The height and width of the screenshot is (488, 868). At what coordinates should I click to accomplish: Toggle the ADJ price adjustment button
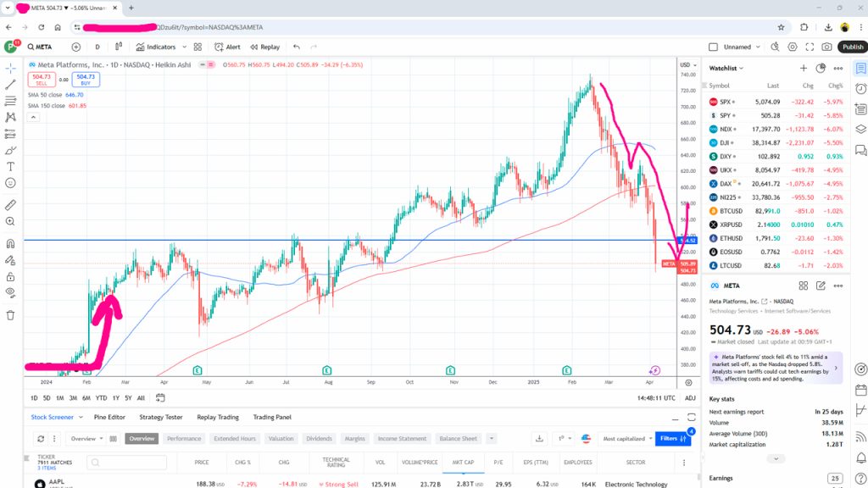[690, 398]
